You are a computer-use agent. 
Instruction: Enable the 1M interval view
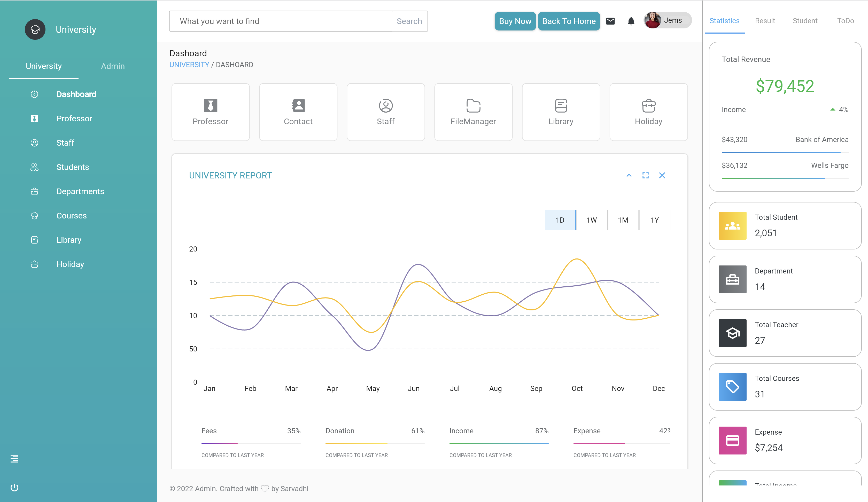click(x=623, y=220)
